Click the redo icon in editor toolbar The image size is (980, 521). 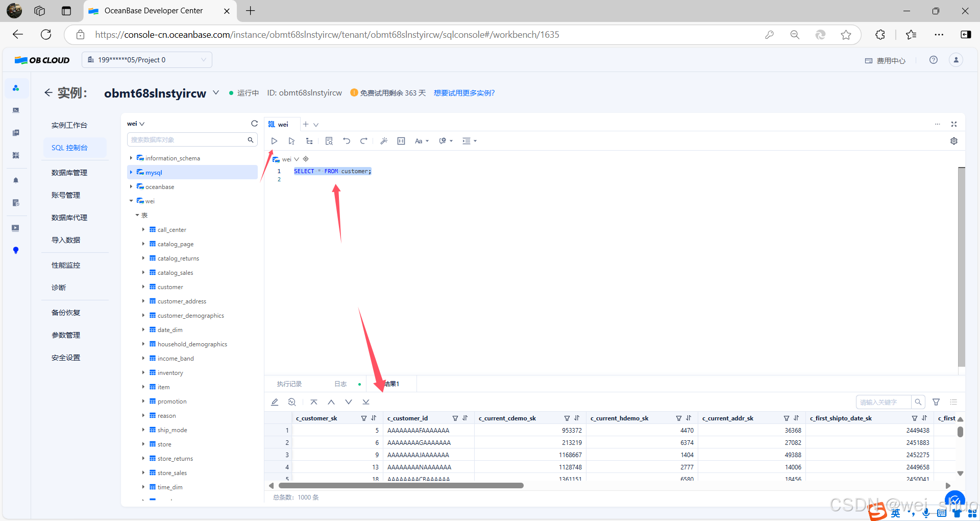(364, 141)
